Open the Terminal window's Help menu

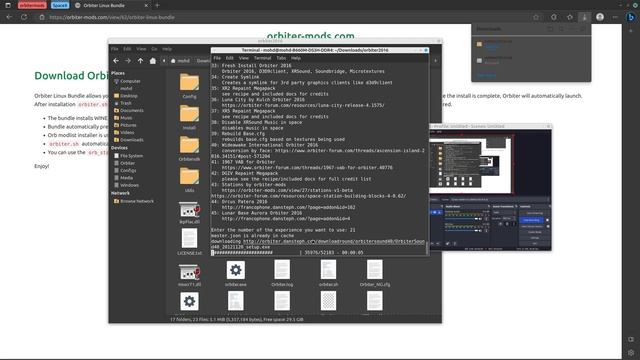tap(296, 58)
